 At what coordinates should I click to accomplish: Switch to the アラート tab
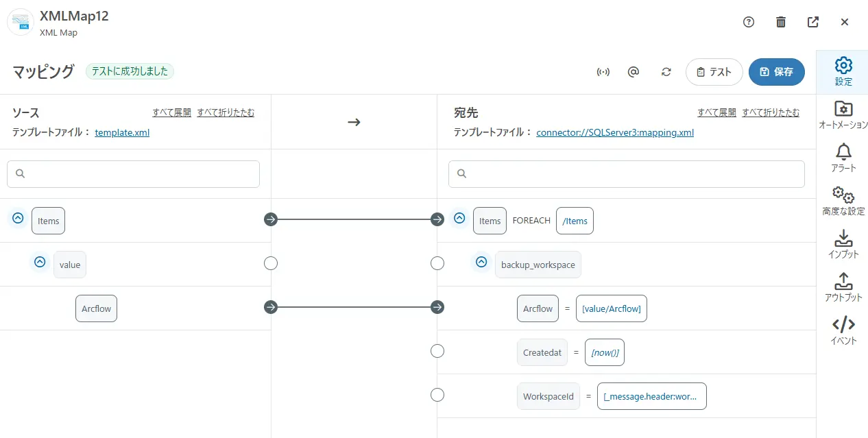click(843, 158)
